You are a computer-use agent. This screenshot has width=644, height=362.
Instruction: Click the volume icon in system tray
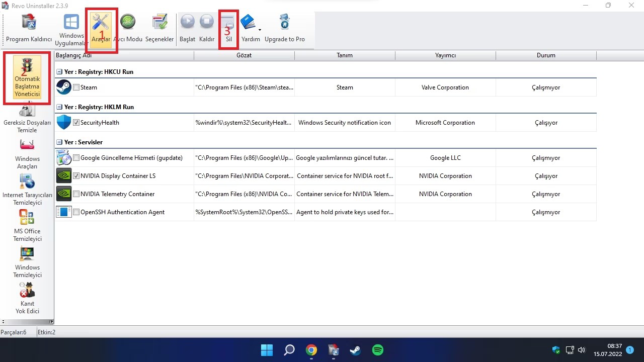pyautogui.click(x=582, y=350)
